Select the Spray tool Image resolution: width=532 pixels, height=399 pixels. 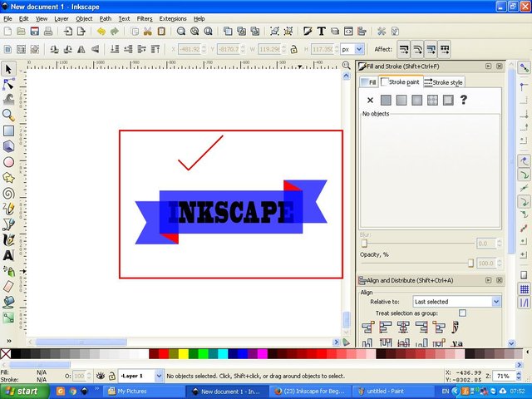(8, 271)
